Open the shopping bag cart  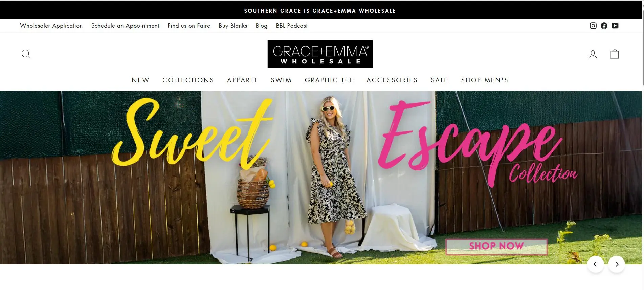615,54
